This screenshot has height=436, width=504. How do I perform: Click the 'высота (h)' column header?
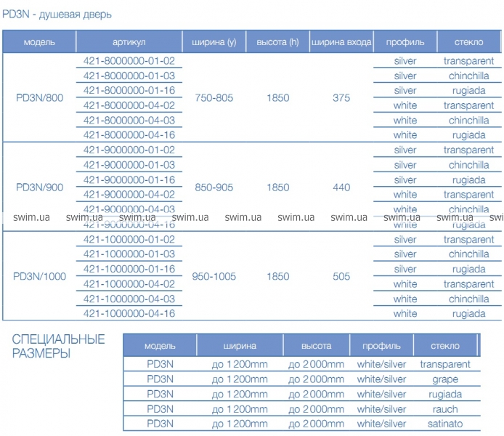click(x=277, y=42)
